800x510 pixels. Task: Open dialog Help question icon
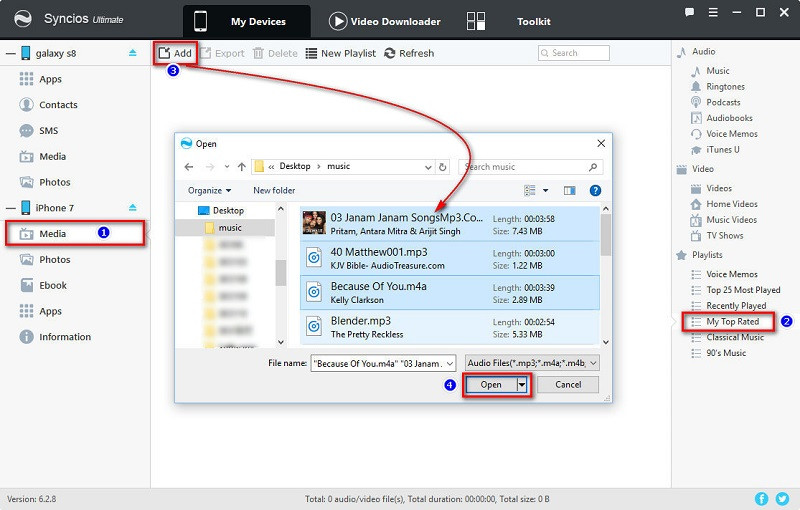[x=595, y=190]
